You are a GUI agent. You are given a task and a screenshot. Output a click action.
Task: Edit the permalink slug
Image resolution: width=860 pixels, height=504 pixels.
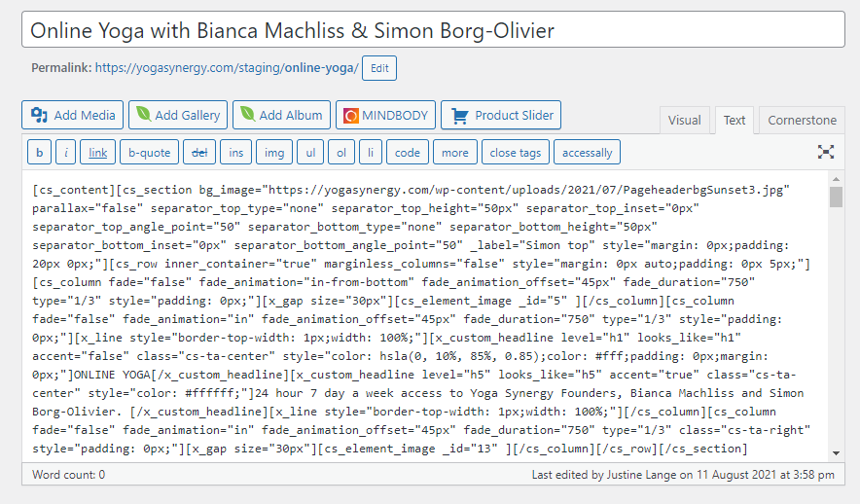pyautogui.click(x=379, y=68)
